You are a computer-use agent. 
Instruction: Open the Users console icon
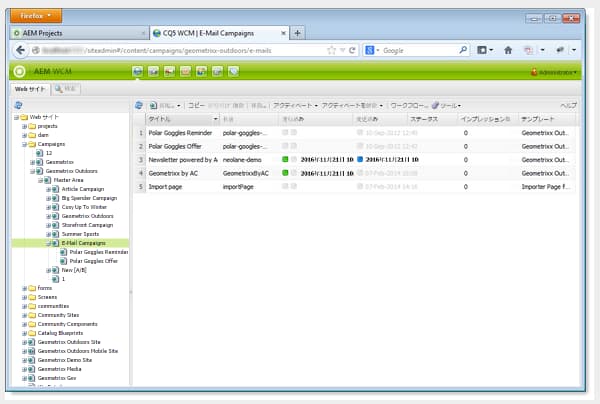[201, 71]
